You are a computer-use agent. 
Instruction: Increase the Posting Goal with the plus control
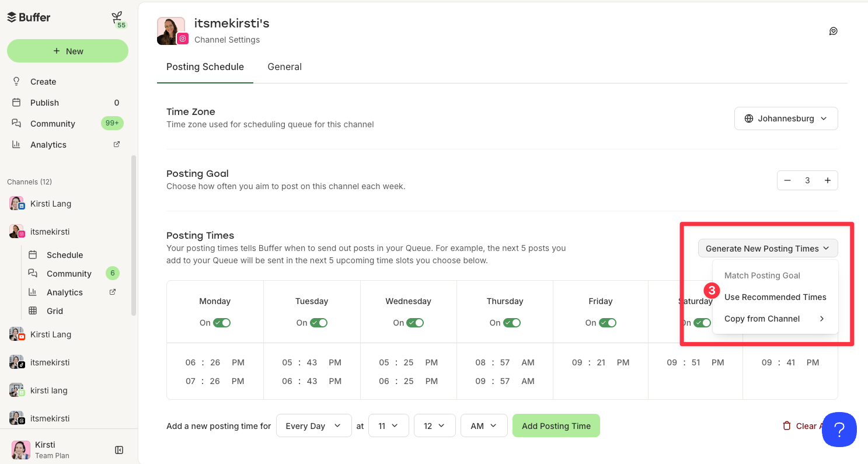click(x=827, y=180)
